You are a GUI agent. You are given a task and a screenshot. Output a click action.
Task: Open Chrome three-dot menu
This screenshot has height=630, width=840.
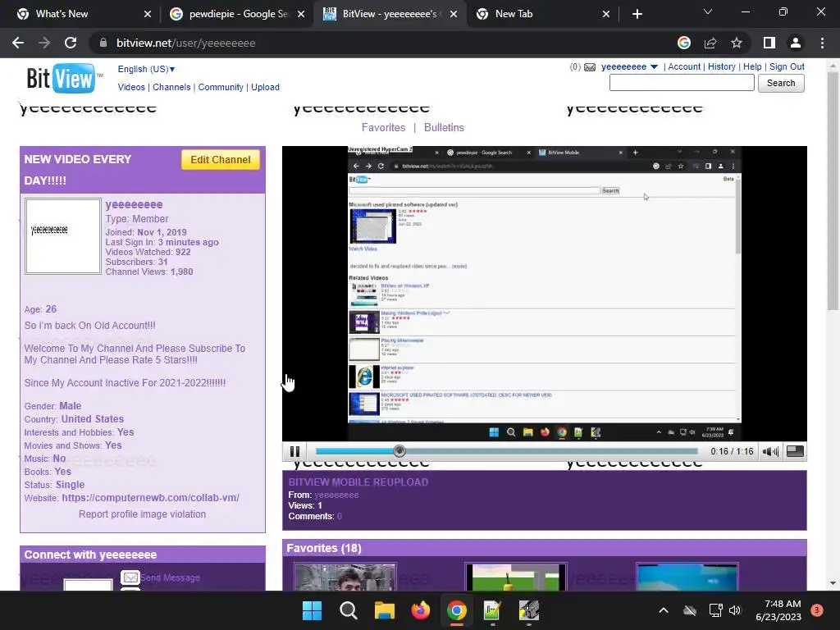tap(822, 43)
